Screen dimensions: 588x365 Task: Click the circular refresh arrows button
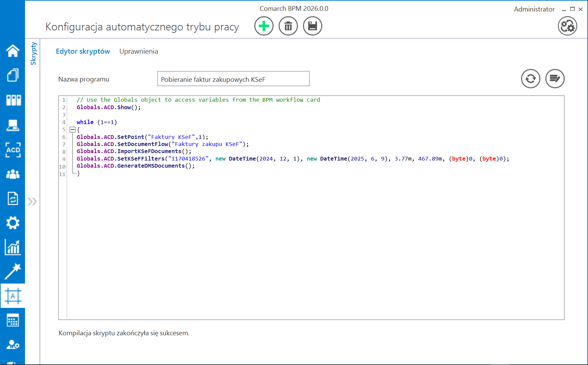530,79
